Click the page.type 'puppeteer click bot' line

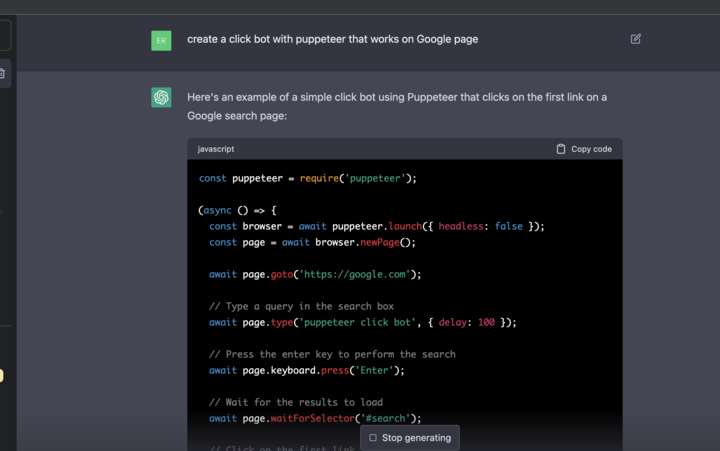point(363,322)
